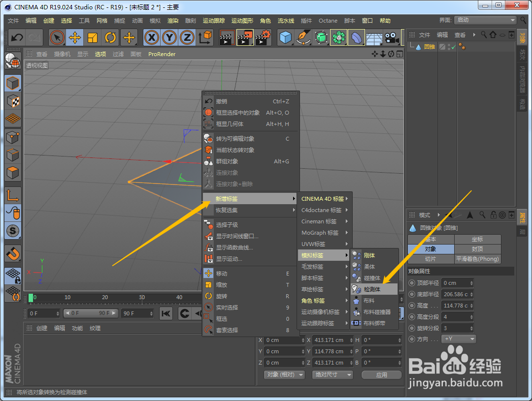532x401 pixels.
Task: Activate the Scale tool in the toolbar
Action: pyautogui.click(x=92, y=37)
